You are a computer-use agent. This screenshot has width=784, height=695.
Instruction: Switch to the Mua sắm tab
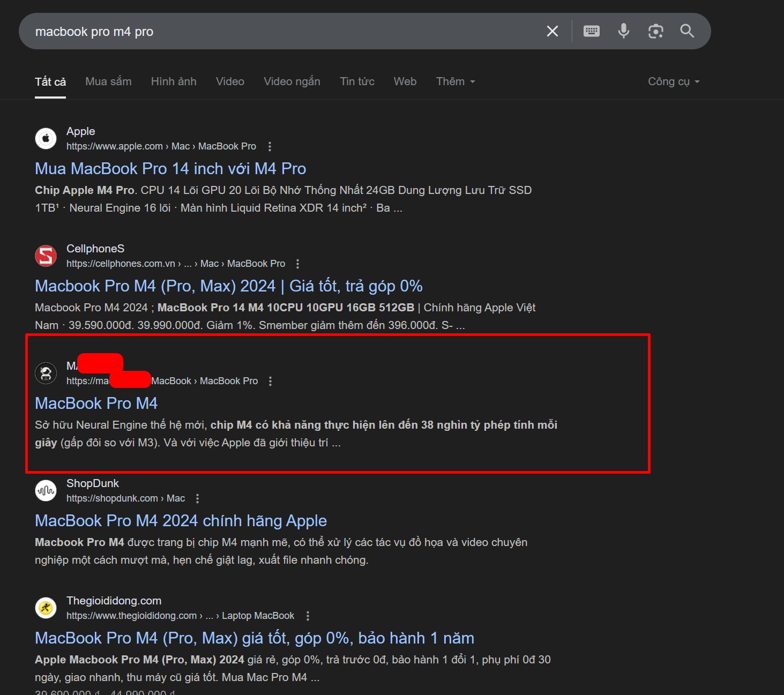click(108, 81)
